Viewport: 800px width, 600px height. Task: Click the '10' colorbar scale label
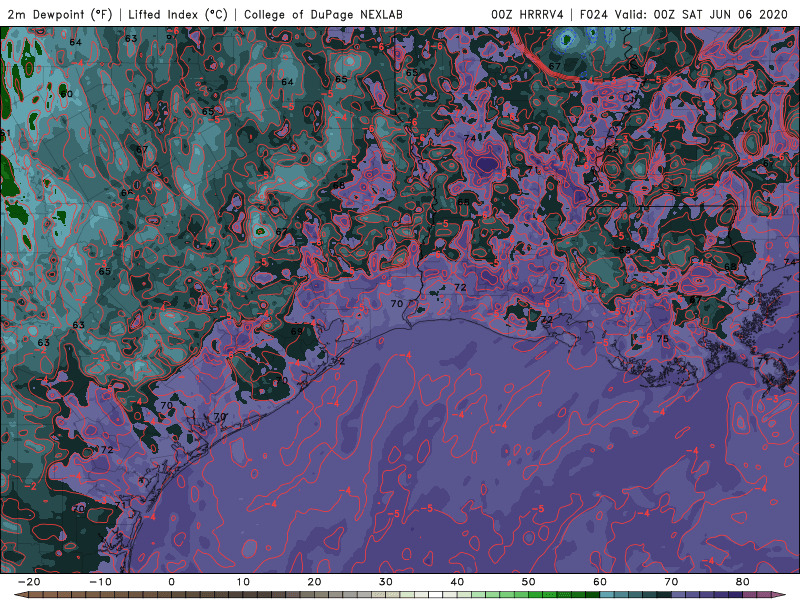click(243, 582)
